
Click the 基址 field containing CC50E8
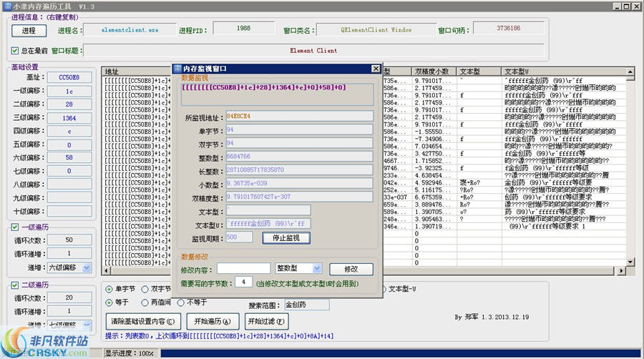pos(69,77)
